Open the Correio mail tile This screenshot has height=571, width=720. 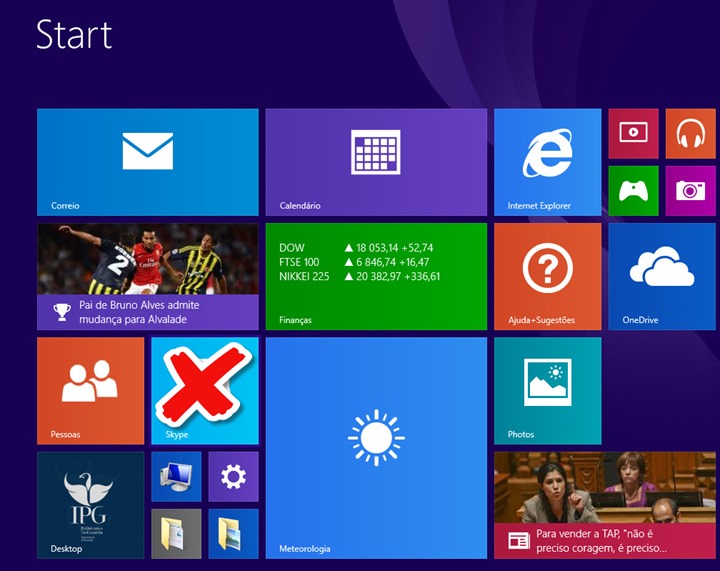[x=147, y=162]
